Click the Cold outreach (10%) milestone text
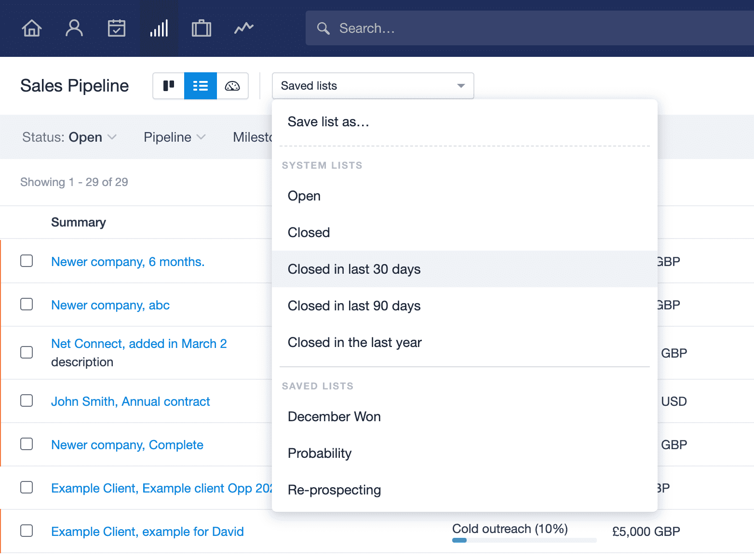The width and height of the screenshot is (754, 560). (510, 529)
